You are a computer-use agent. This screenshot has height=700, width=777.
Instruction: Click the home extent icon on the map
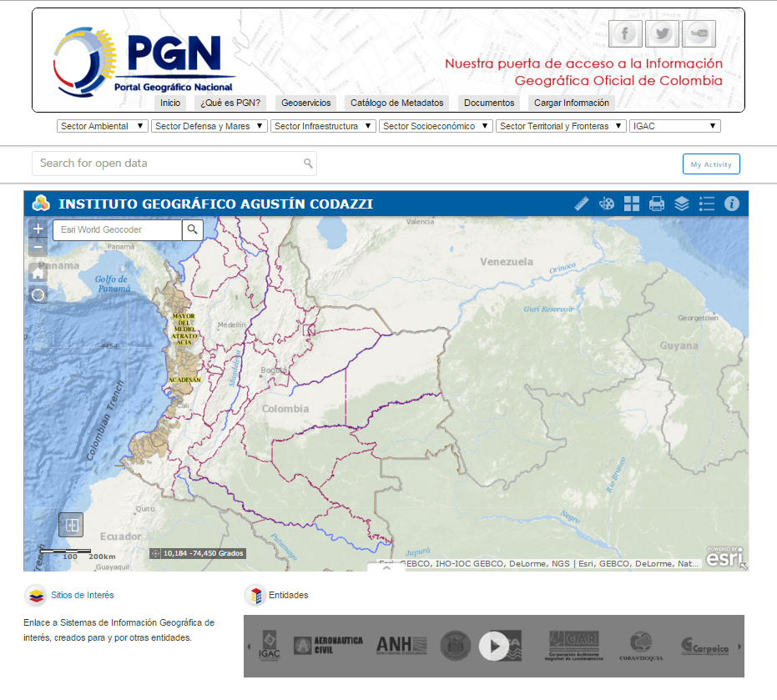click(x=38, y=272)
